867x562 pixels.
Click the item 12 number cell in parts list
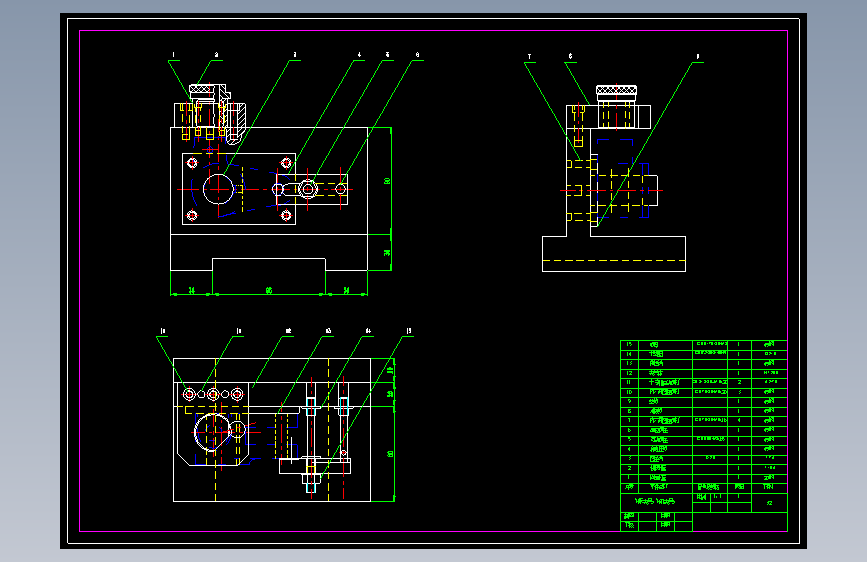click(x=629, y=373)
